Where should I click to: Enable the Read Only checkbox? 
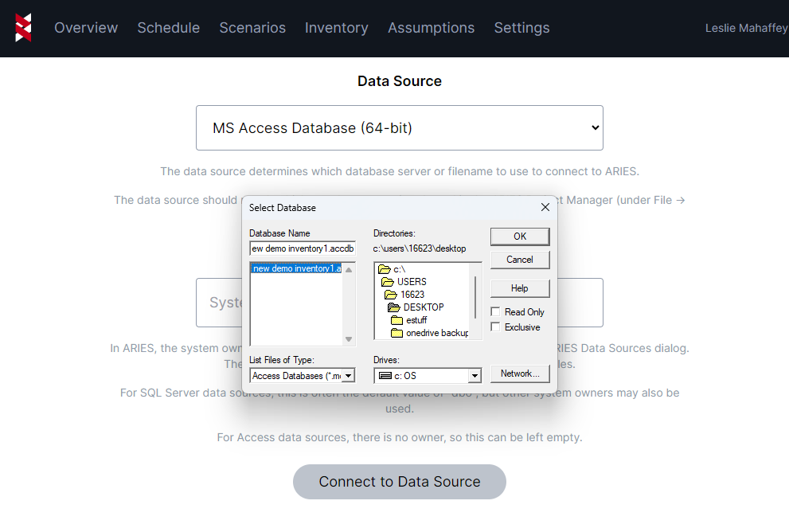point(496,312)
